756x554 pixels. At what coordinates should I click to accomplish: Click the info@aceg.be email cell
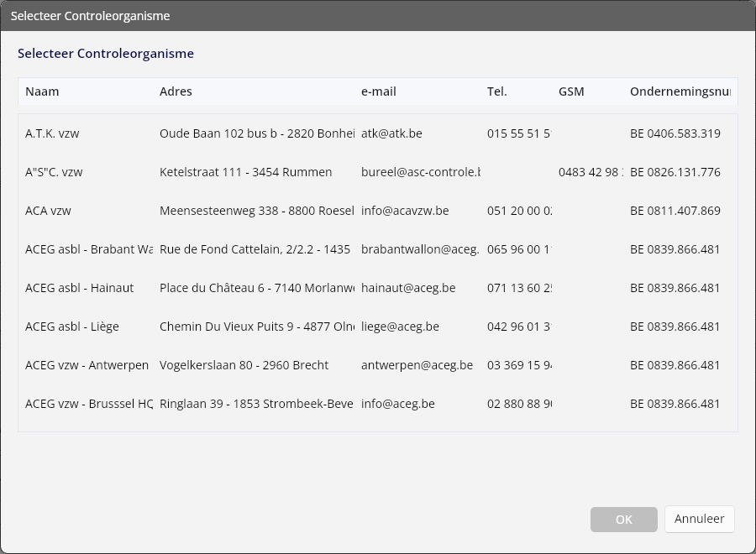click(x=398, y=403)
